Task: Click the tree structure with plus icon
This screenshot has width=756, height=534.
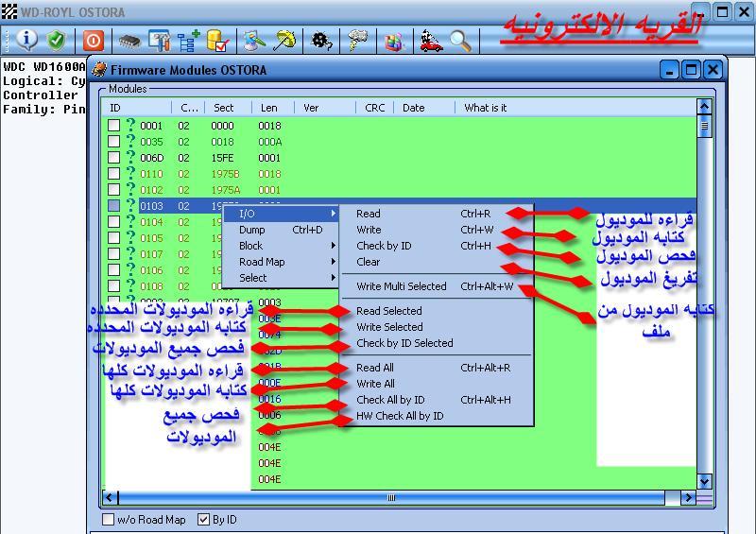Action: point(188,41)
